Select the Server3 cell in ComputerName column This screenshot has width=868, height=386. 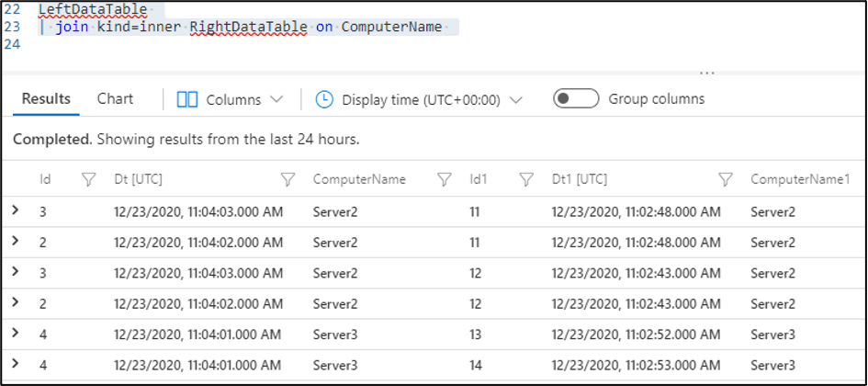coord(335,334)
